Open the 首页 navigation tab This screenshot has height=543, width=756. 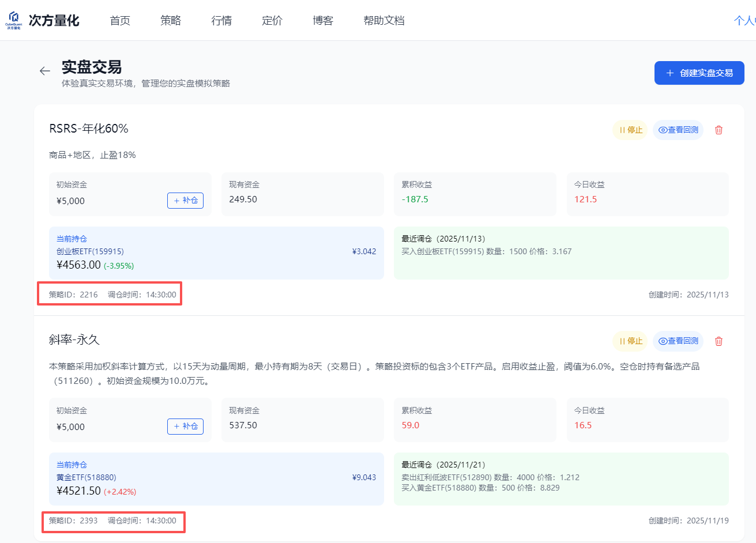pyautogui.click(x=120, y=21)
